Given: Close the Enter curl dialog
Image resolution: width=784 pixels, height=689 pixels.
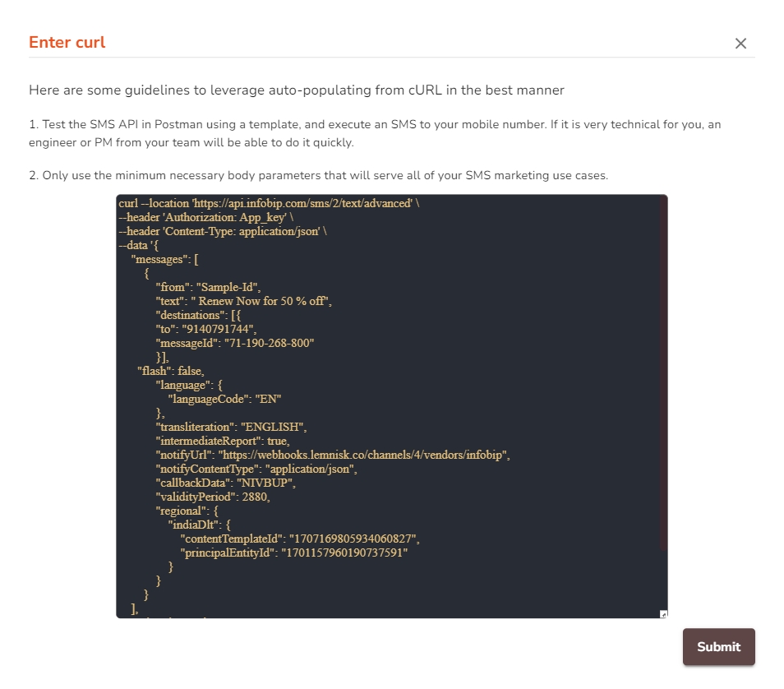Looking at the screenshot, I should click(x=740, y=44).
